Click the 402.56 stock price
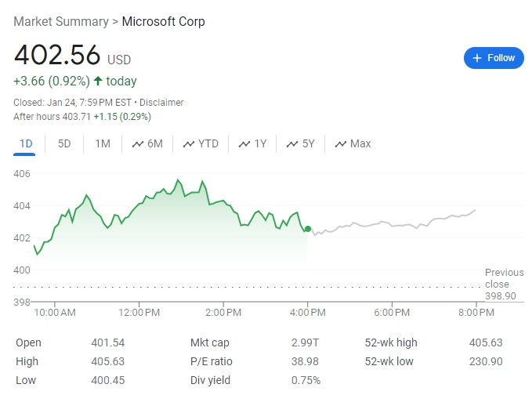 (x=57, y=56)
